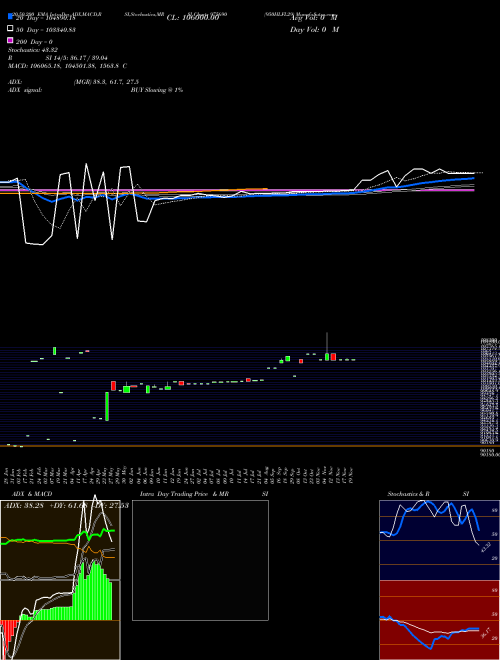This screenshot has height=660, width=500.
Task: Click the '43.32' stochastics value label in the blue panel
Action: click(x=486, y=547)
